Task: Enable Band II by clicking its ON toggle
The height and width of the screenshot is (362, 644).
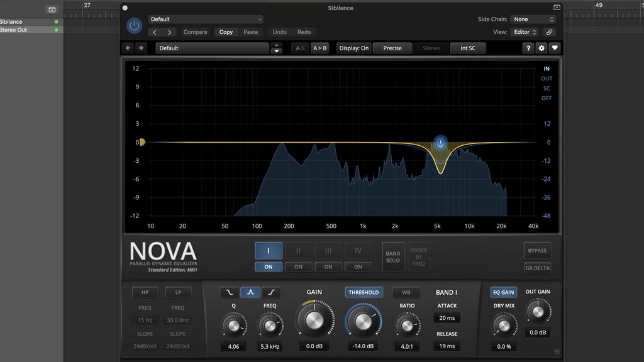Action: click(x=298, y=266)
